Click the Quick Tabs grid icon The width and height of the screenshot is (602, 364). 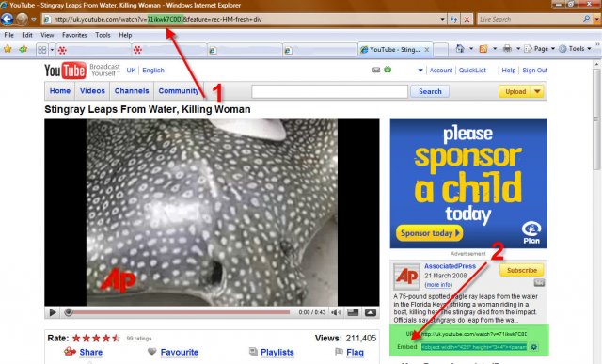pos(41,50)
